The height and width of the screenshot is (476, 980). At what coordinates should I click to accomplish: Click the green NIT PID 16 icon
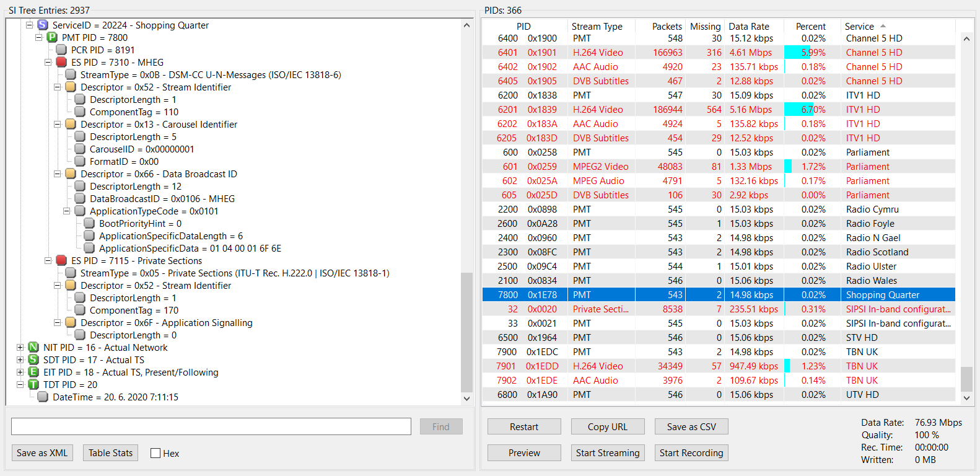coord(33,347)
